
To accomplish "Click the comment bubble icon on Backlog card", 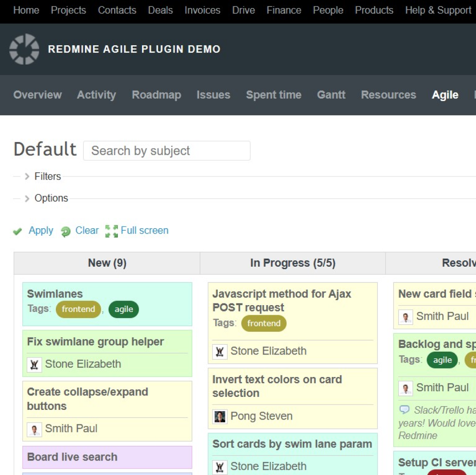I will pos(405,409).
